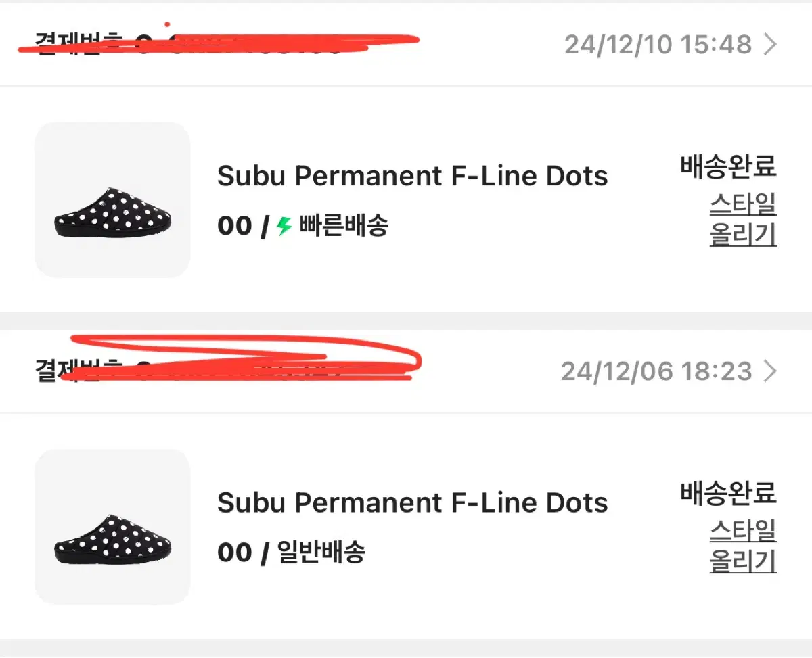812x658 pixels.
Task: Open slipper thumbnail of the 일반배송 order
Action: [112, 527]
